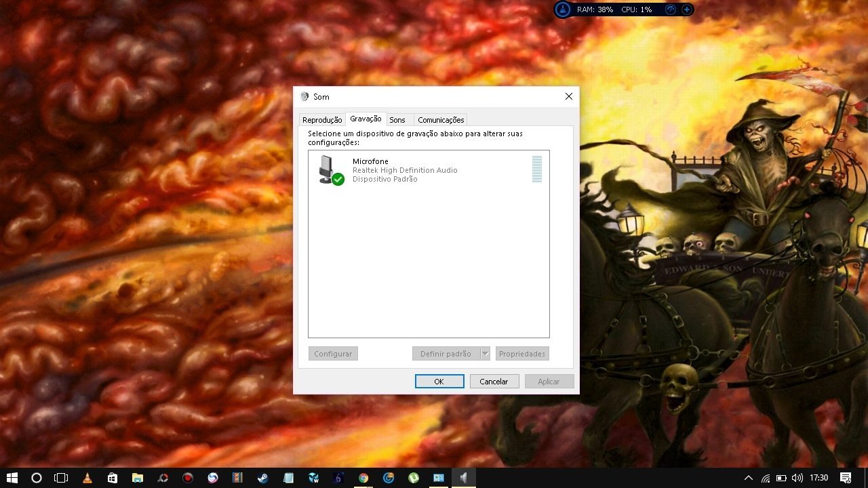This screenshot has width=868, height=488.
Task: Click the battery tray icon
Action: 781,478
